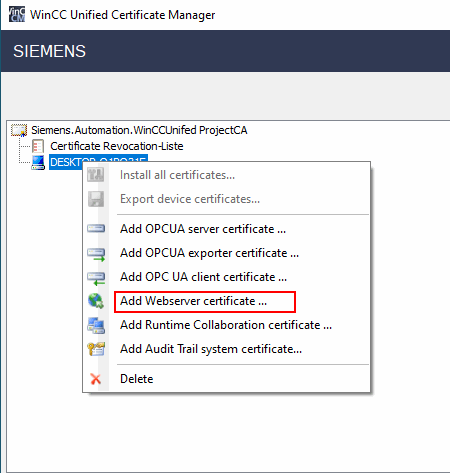The image size is (450, 473).
Task: Click the Audit Trail system certificate icon
Action: coord(96,349)
